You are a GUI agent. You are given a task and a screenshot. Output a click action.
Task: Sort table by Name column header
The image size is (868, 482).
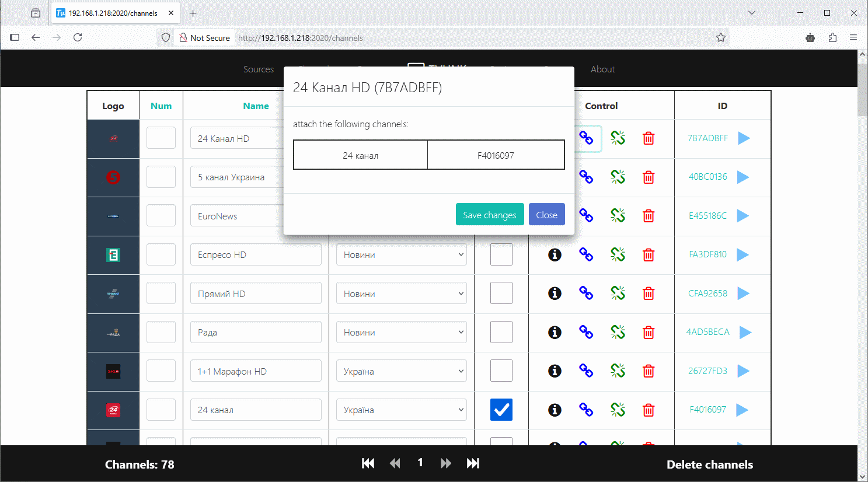point(256,106)
